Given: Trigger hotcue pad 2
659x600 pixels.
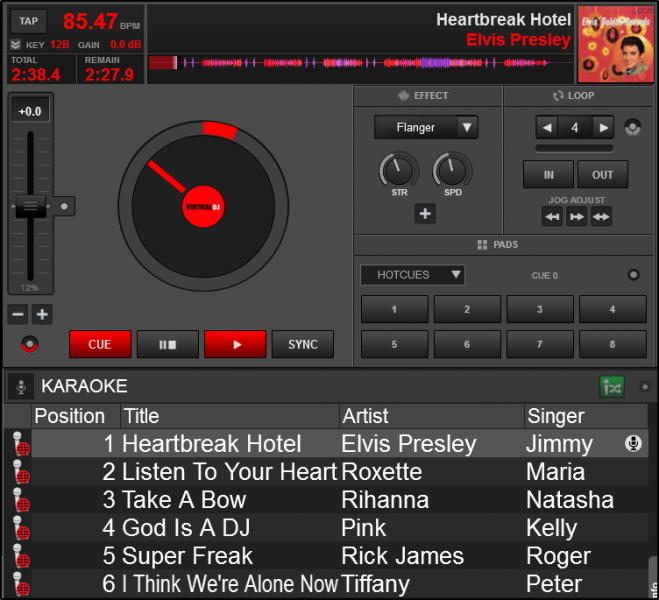Looking at the screenshot, I should point(467,309).
